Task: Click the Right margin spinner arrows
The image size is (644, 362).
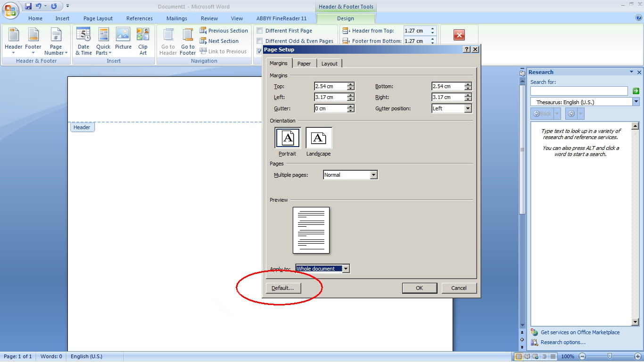Action: pos(468,97)
